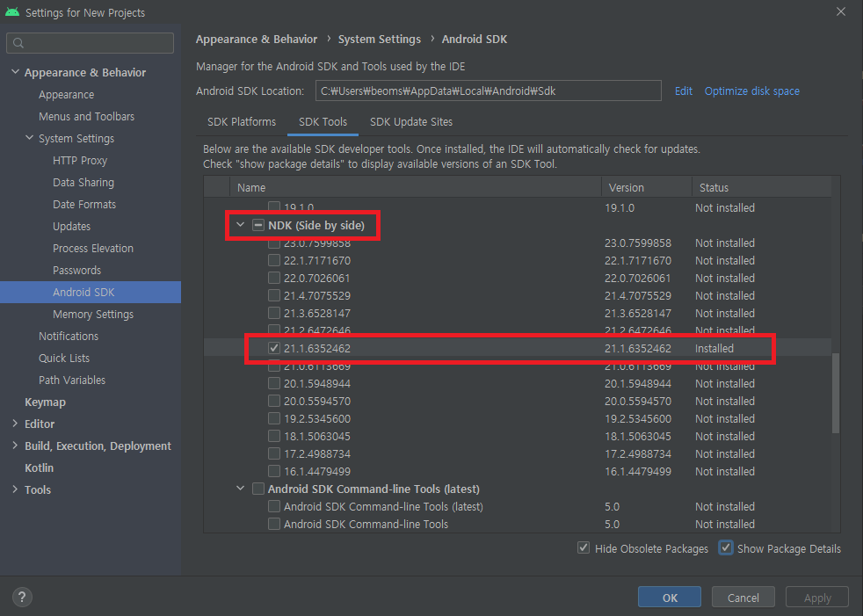Image resolution: width=863 pixels, height=616 pixels.
Task: Switch to the SDK Platforms tab
Action: click(x=242, y=121)
